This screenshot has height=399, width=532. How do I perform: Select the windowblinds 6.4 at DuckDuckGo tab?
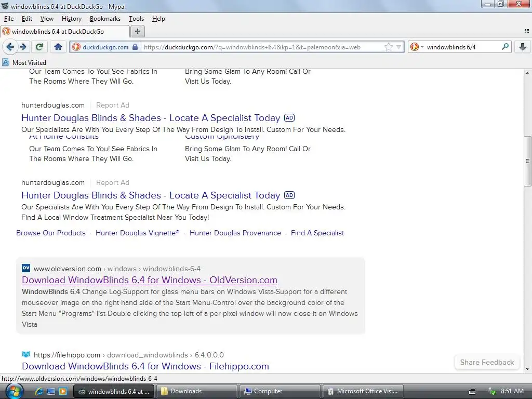[65, 31]
